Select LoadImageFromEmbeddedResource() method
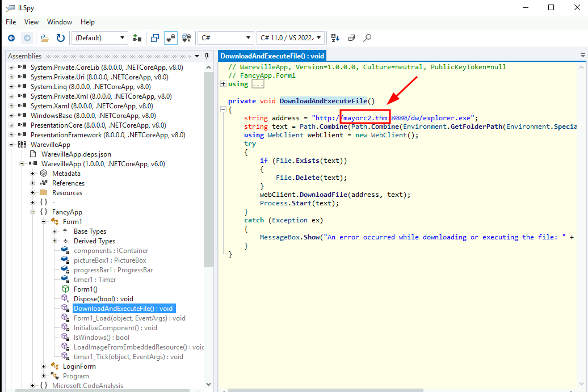Viewport: 588px width, 392px height. coord(138,347)
